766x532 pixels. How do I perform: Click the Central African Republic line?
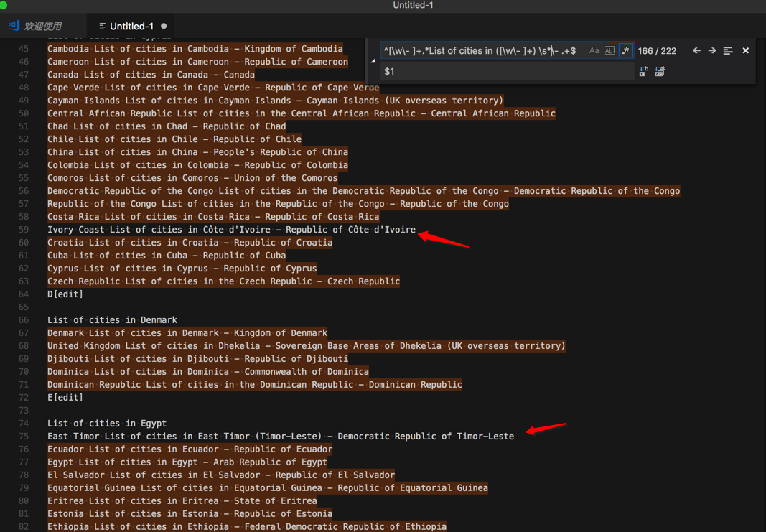tap(302, 113)
